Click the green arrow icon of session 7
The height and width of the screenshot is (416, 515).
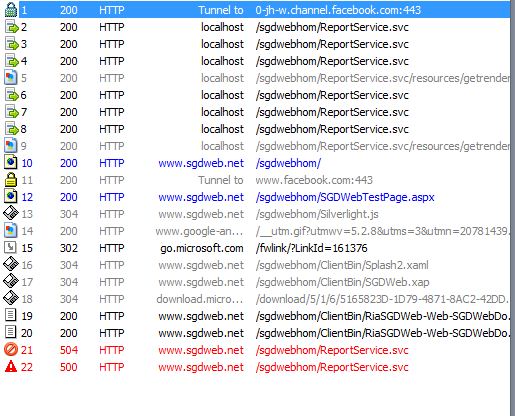coord(11,112)
